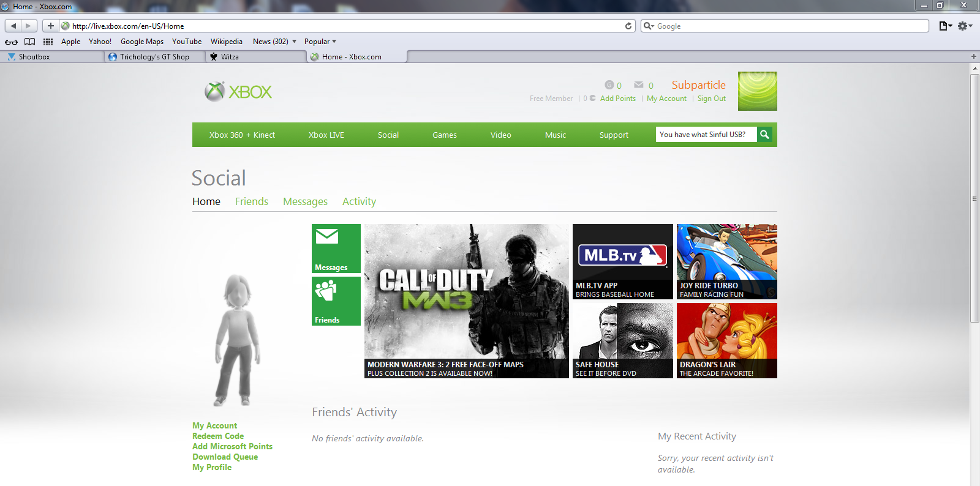
Task: Open the settings gear menu
Action: (x=965, y=26)
